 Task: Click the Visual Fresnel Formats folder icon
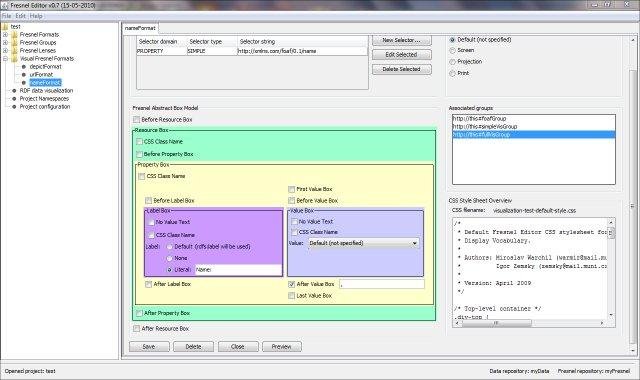(x=15, y=59)
